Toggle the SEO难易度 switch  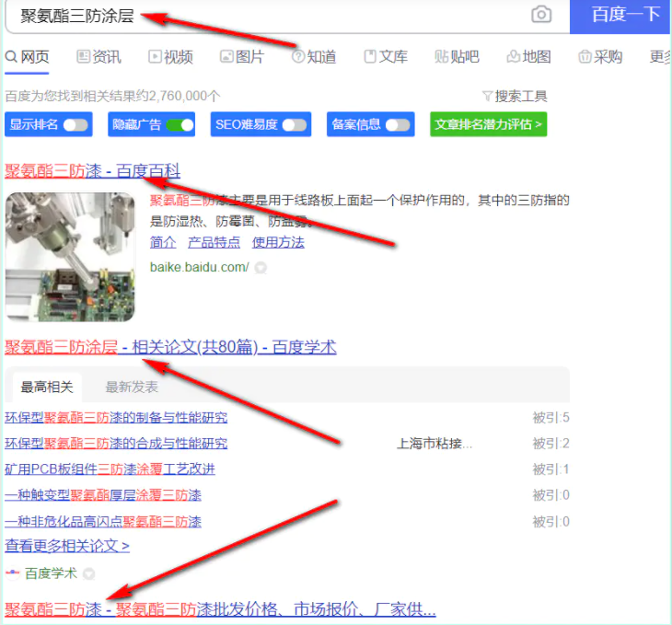(x=295, y=125)
